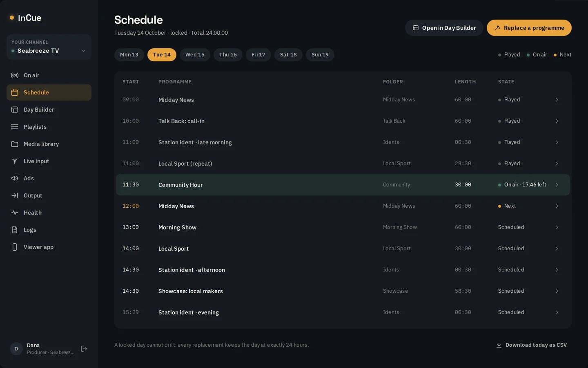The width and height of the screenshot is (588, 368).
Task: Click the 'Station ident · late morning' programme
Action: click(x=195, y=142)
